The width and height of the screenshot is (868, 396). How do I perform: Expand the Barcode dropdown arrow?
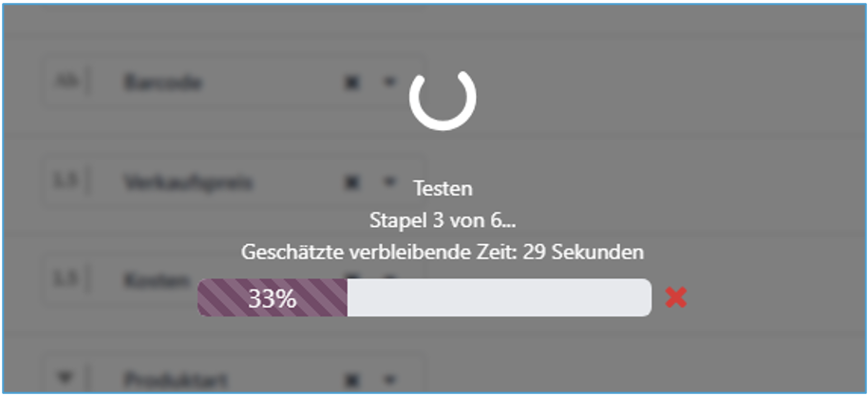pyautogui.click(x=388, y=83)
